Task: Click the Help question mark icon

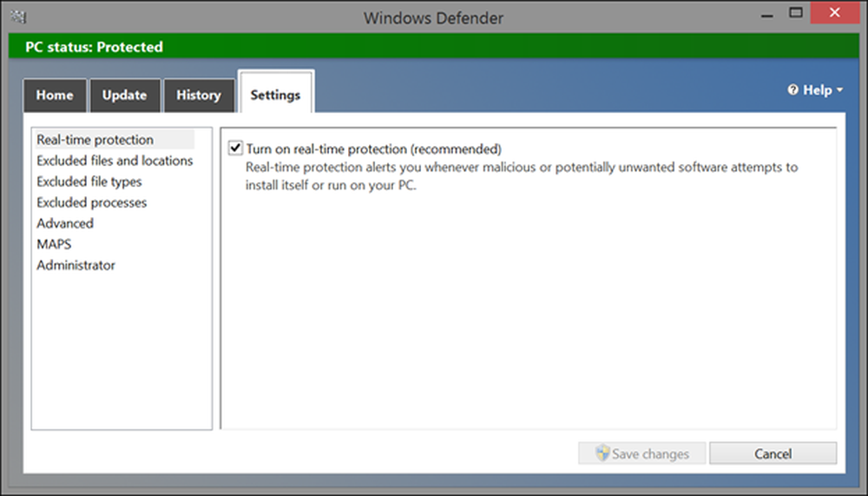Action: [792, 89]
